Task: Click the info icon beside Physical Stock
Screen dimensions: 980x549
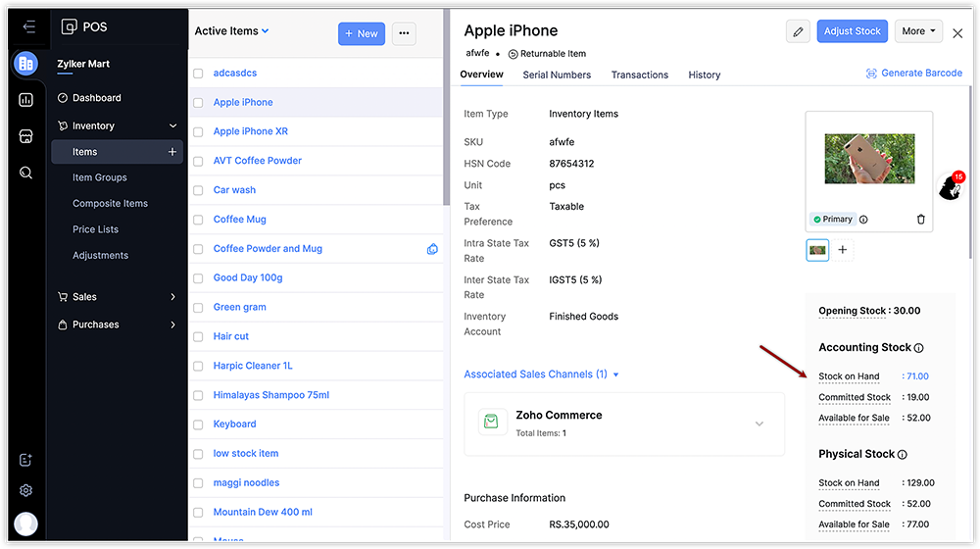Action: click(903, 455)
